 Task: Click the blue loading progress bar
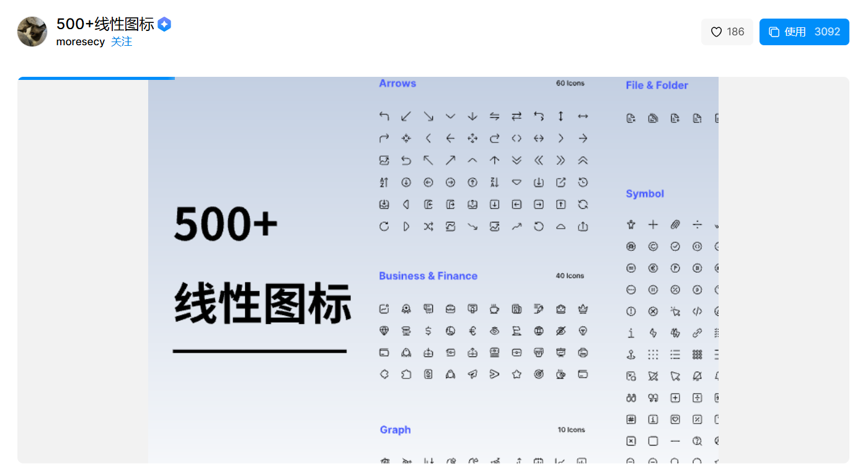96,78
